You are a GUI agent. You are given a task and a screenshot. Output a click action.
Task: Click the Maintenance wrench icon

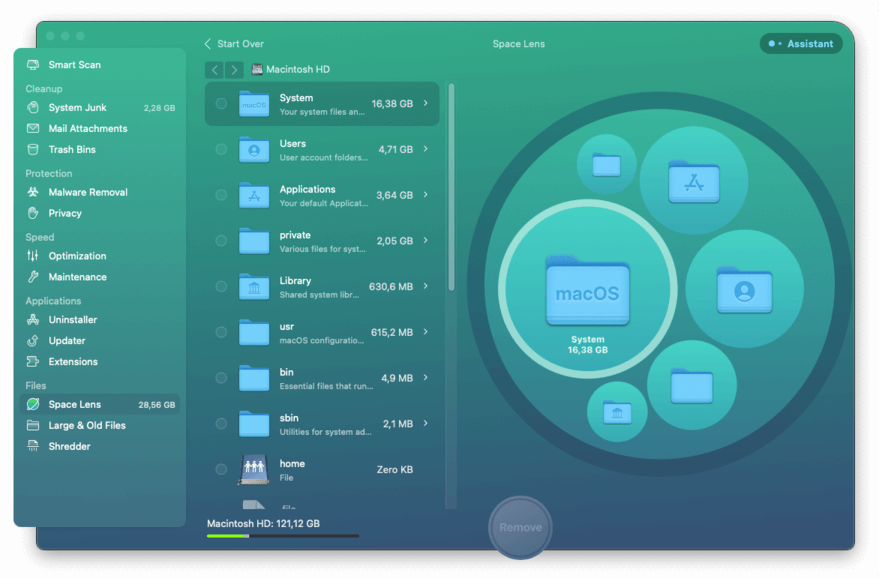[33, 277]
